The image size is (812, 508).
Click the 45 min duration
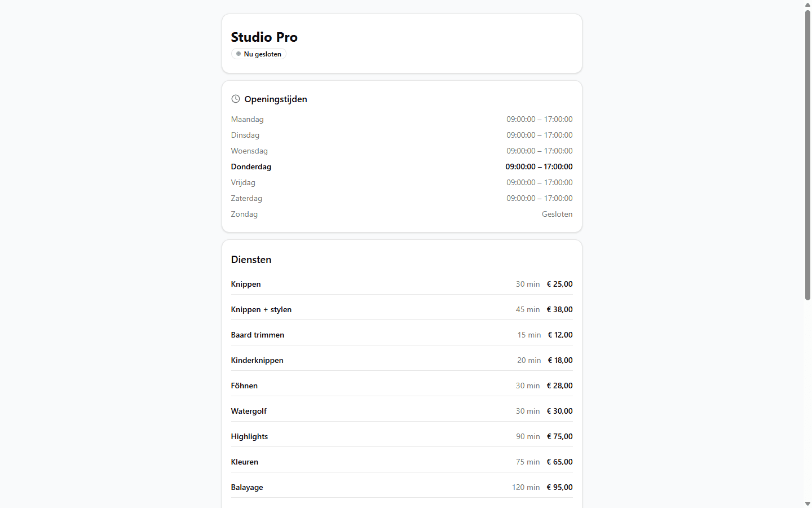point(528,309)
